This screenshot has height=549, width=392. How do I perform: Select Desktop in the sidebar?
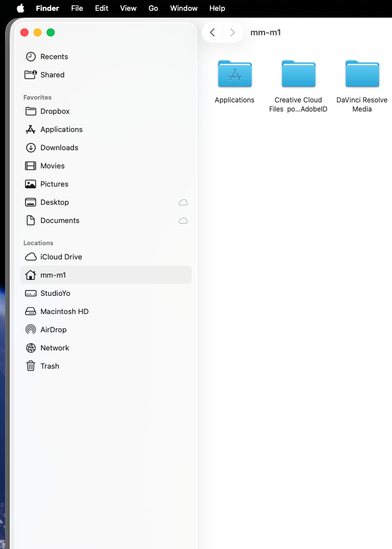pos(106,203)
